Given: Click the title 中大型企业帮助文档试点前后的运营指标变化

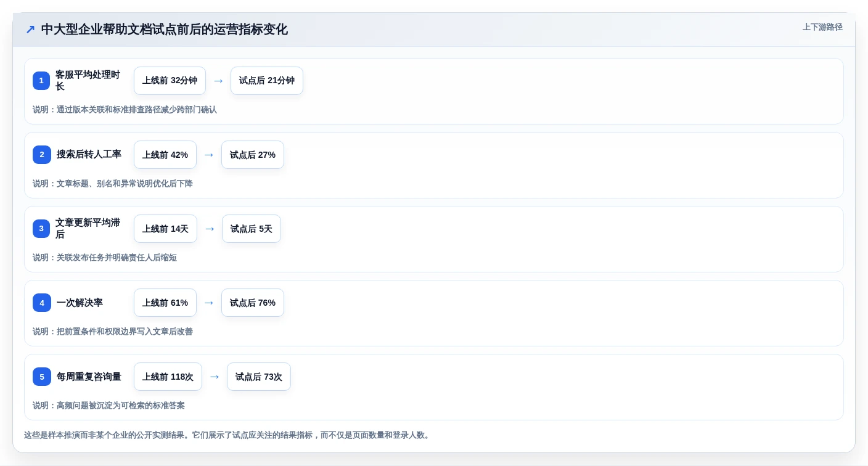Looking at the screenshot, I should pyautogui.click(x=164, y=30).
